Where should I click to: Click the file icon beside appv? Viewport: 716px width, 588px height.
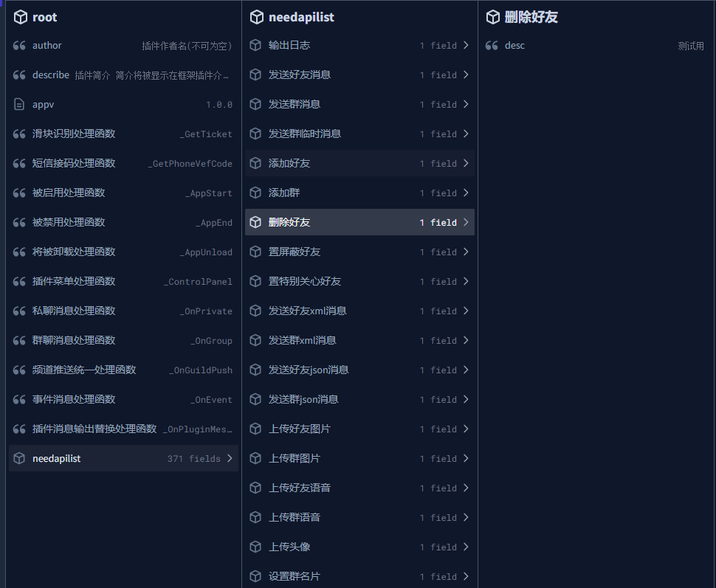[x=20, y=105]
